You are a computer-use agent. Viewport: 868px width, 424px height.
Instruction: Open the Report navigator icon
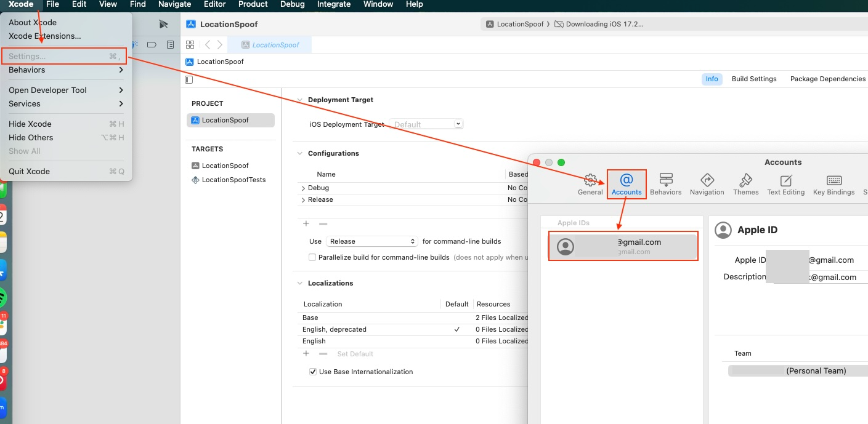[171, 45]
